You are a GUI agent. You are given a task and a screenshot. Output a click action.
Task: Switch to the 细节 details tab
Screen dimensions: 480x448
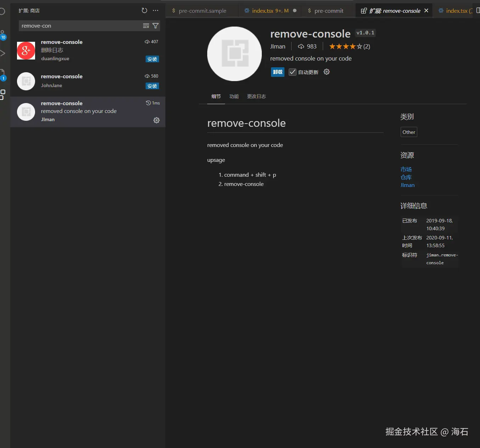click(x=216, y=96)
